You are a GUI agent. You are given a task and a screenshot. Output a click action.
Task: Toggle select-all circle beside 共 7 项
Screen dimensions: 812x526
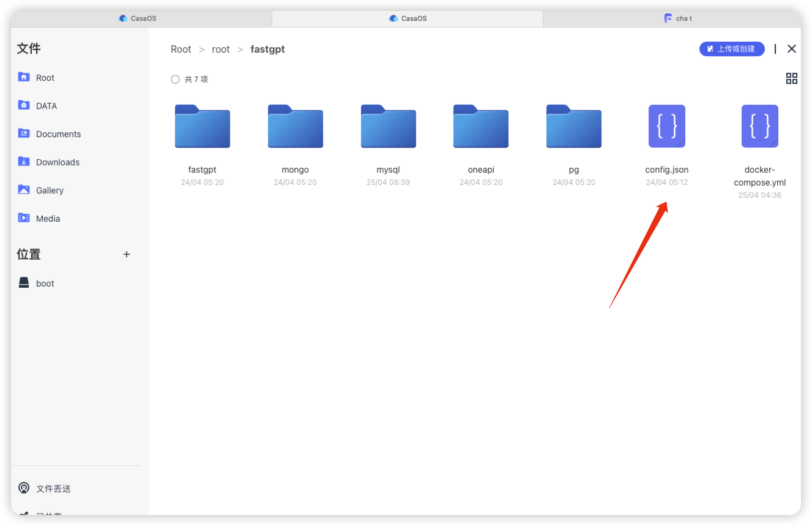pos(175,80)
